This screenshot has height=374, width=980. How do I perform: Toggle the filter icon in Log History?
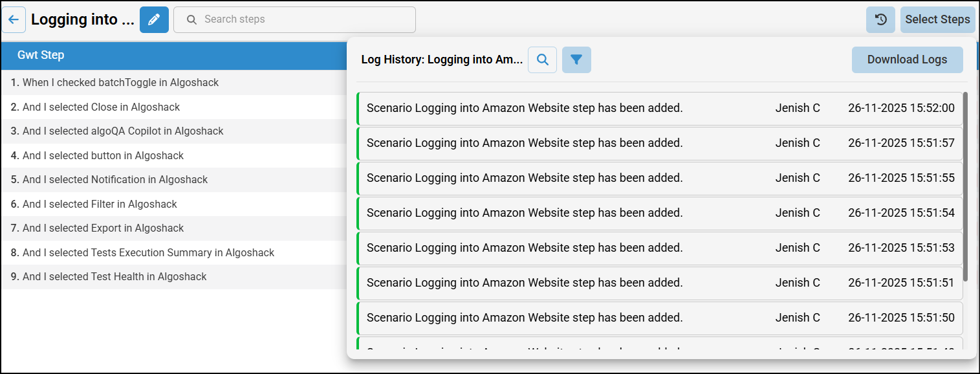tap(576, 60)
